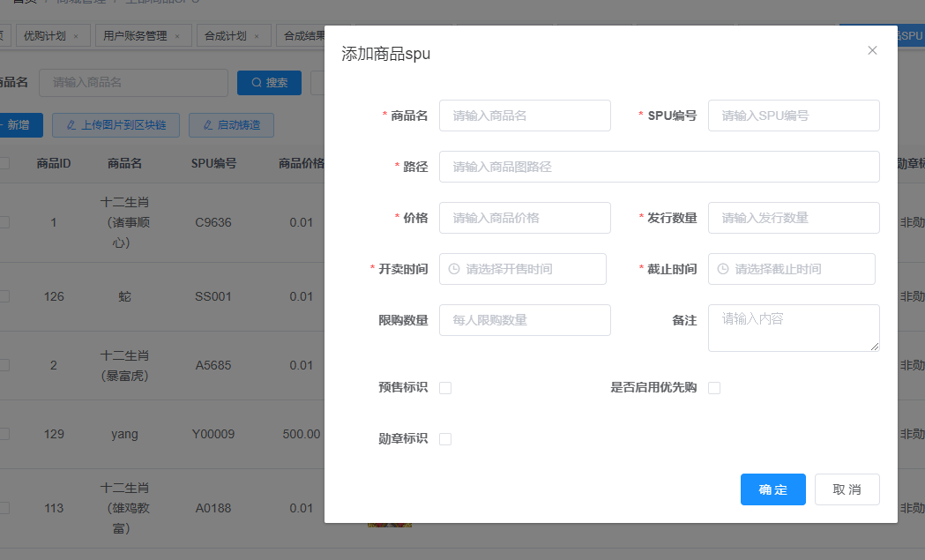This screenshot has width=925, height=560.
Task: Click the 新增 button to add new item
Action: 20,125
